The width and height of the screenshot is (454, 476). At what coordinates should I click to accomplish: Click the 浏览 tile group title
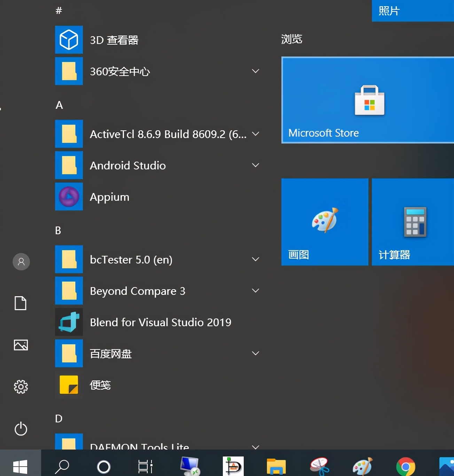tap(292, 39)
